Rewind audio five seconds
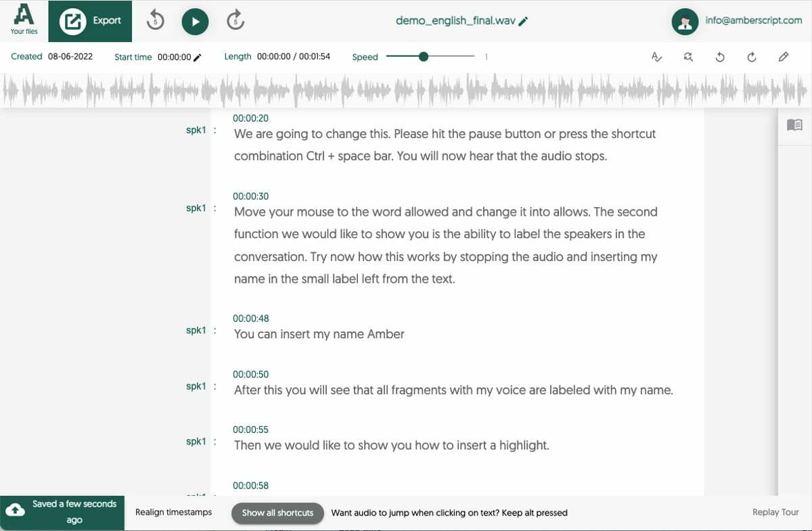The image size is (812, 531). [156, 21]
